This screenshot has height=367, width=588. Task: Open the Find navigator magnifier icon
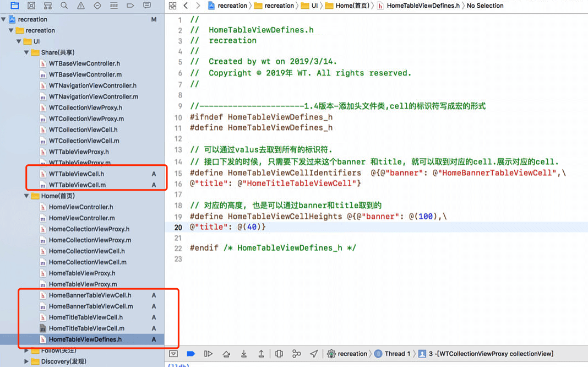click(x=64, y=6)
